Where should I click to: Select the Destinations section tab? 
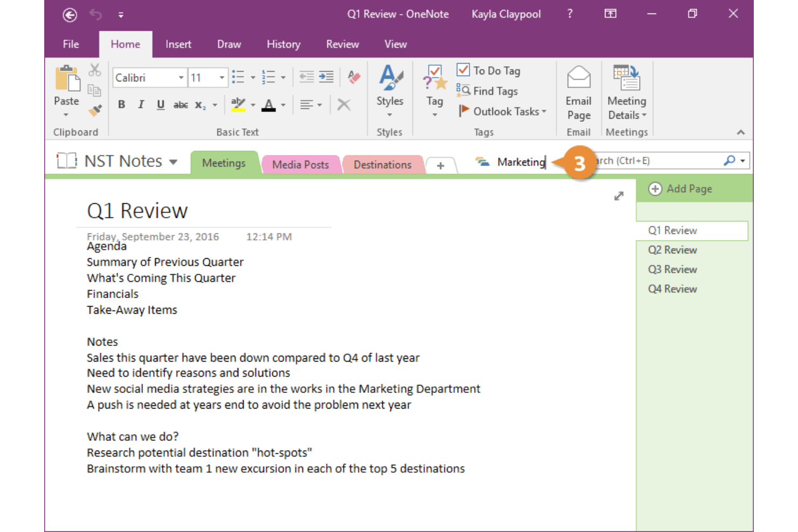click(382, 164)
